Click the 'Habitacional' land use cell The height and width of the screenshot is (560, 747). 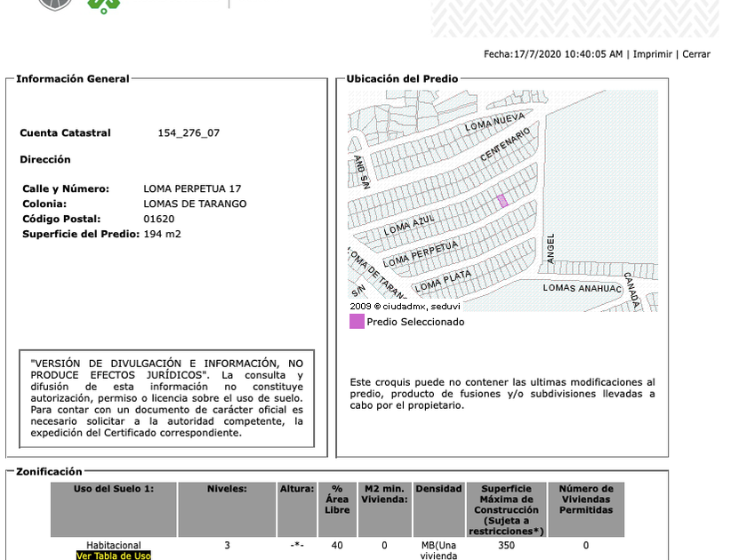coord(114,545)
